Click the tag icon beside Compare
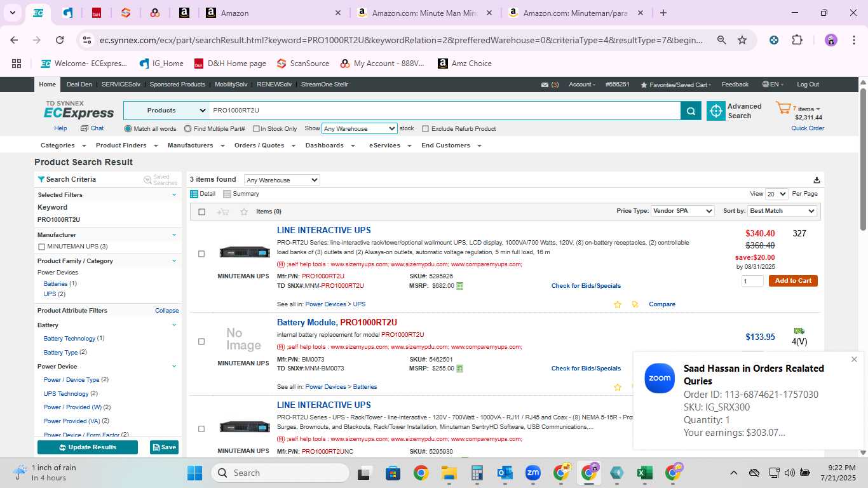The width and height of the screenshot is (868, 488). pos(635,304)
